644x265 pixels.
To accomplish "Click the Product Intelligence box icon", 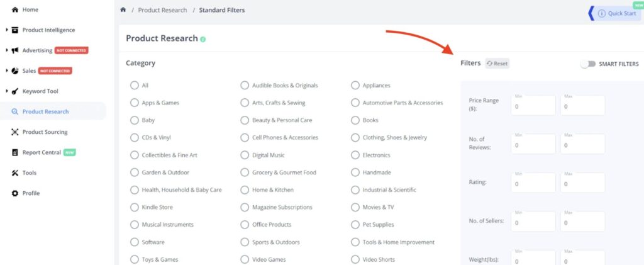I will point(15,30).
